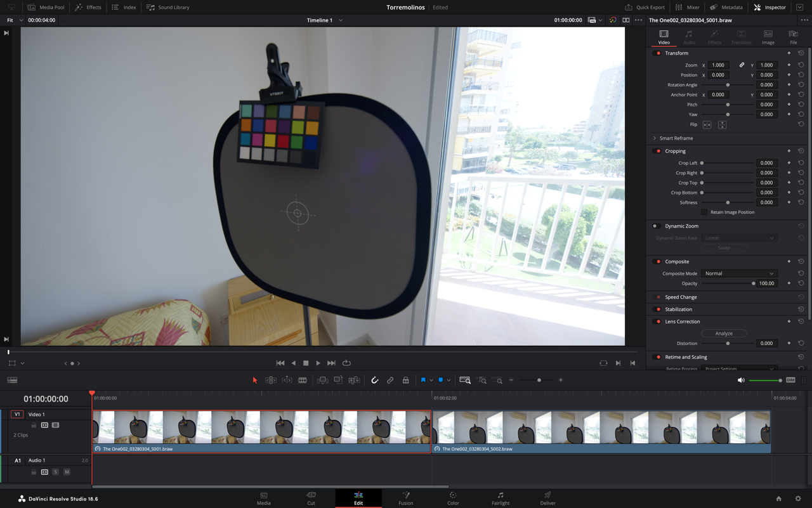The height and width of the screenshot is (508, 812).
Task: Click the Rotation Angle slider
Action: click(x=728, y=85)
